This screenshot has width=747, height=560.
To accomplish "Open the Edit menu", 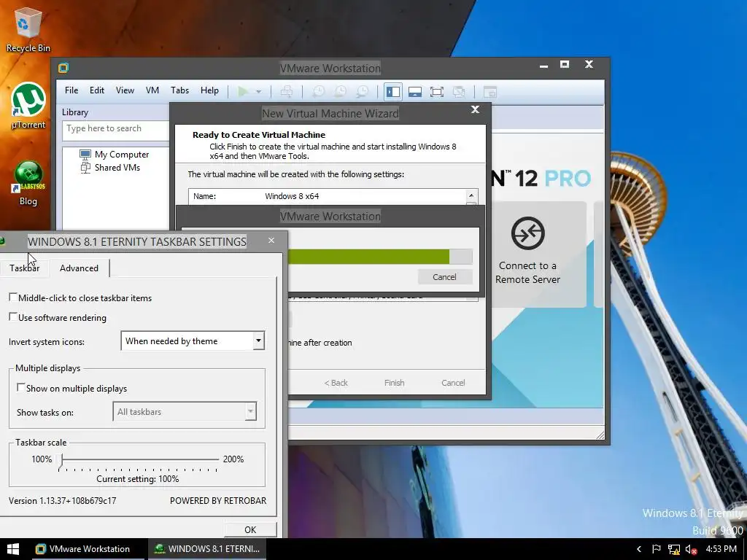I will tap(97, 90).
